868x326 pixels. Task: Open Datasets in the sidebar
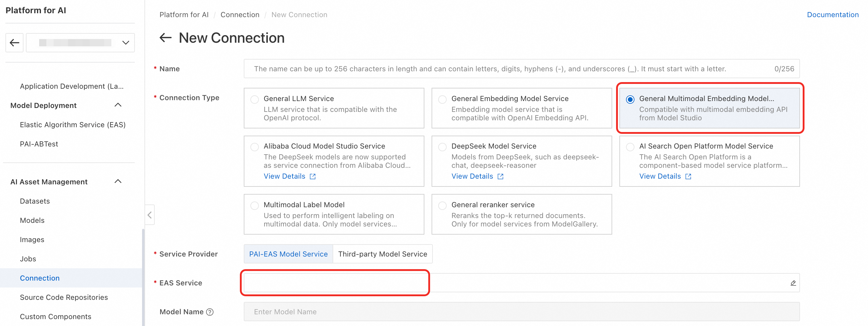[35, 201]
